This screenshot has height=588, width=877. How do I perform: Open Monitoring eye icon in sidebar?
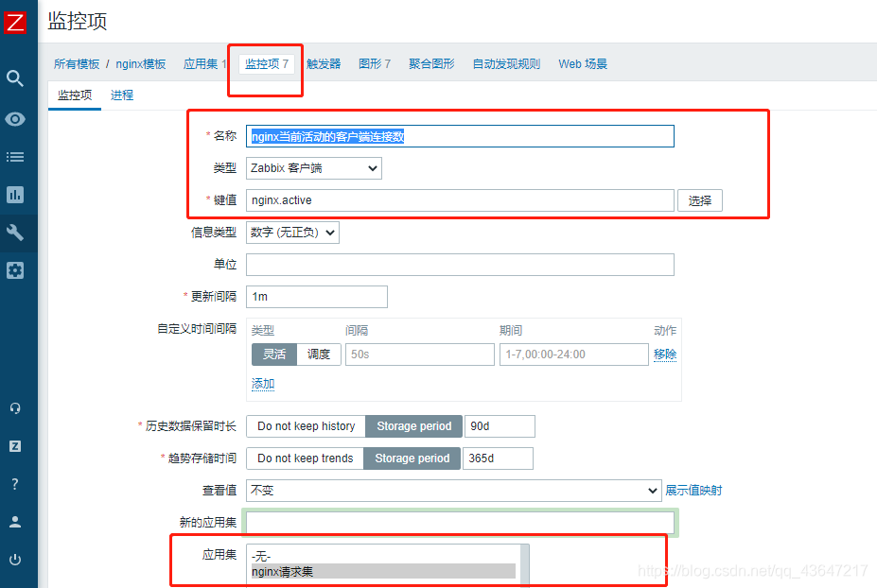[15, 119]
